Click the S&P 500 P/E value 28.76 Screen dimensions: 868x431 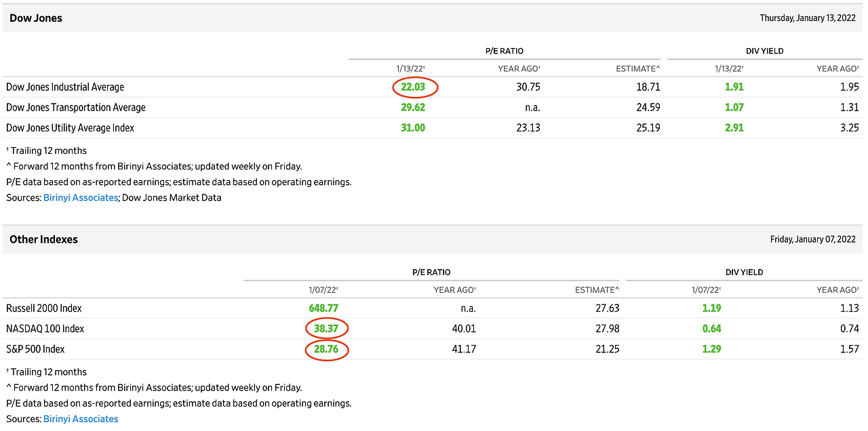click(x=326, y=349)
